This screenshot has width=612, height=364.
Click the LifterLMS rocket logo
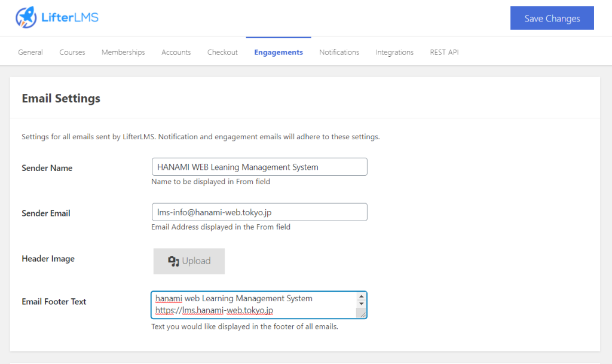(x=26, y=17)
